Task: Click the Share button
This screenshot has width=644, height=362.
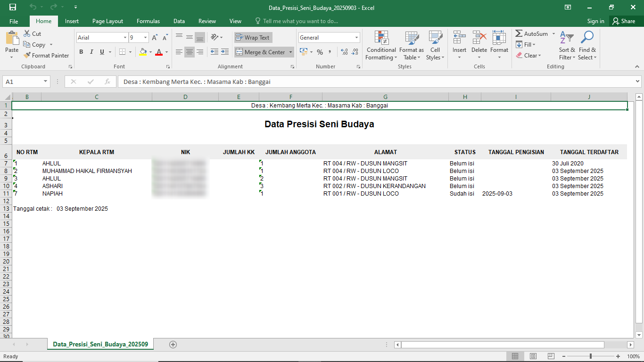Action: pyautogui.click(x=624, y=21)
